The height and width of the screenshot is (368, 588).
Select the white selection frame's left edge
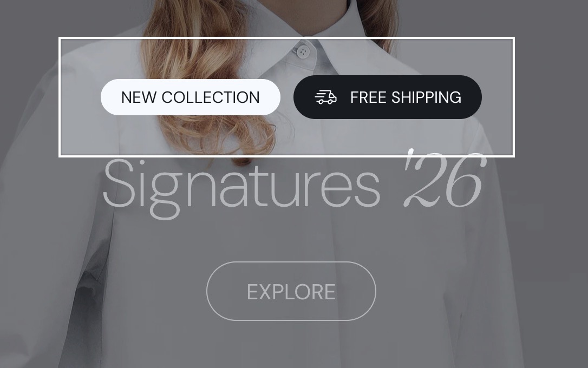[60, 97]
